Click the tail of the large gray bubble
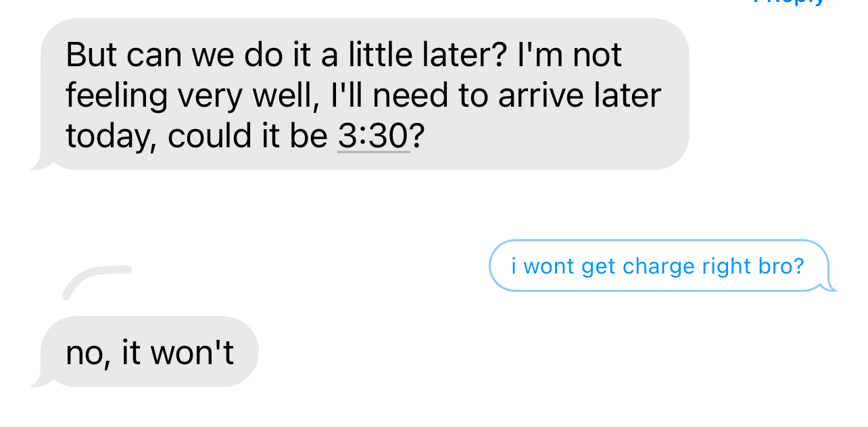The image size is (868, 427). (38, 164)
